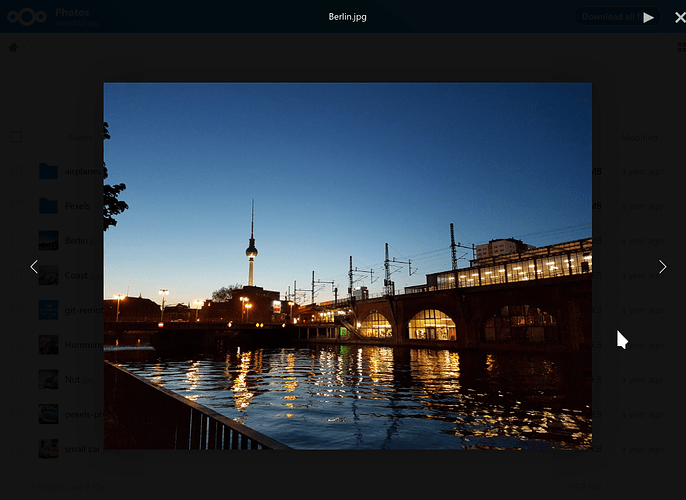
Task: Click the pexels-photo file thumbnail
Action: point(48,414)
